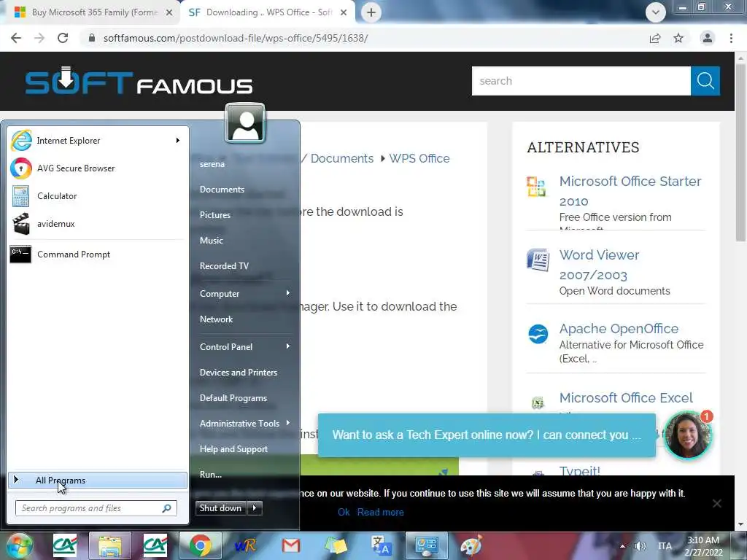Open Word Viewer 2007/2003 link
The height and width of the screenshot is (560, 747).
click(600, 265)
